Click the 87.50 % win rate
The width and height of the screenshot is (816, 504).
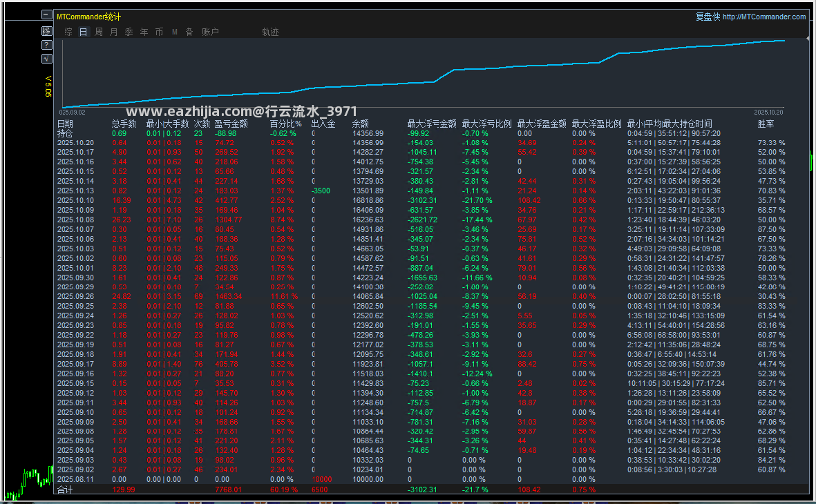click(771, 229)
